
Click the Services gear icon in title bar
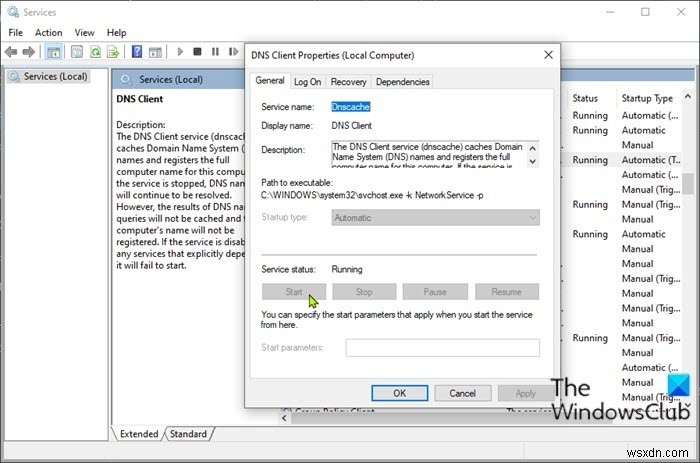click(13, 12)
